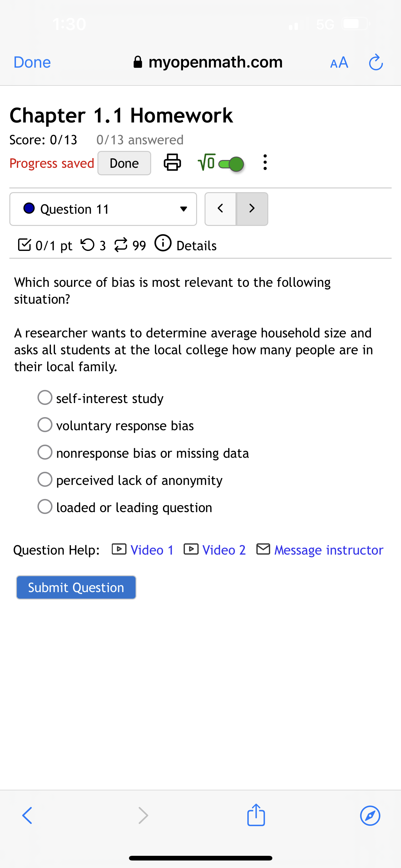Open the Video 1 help link
Image resolution: width=401 pixels, height=868 pixels.
pos(151,550)
